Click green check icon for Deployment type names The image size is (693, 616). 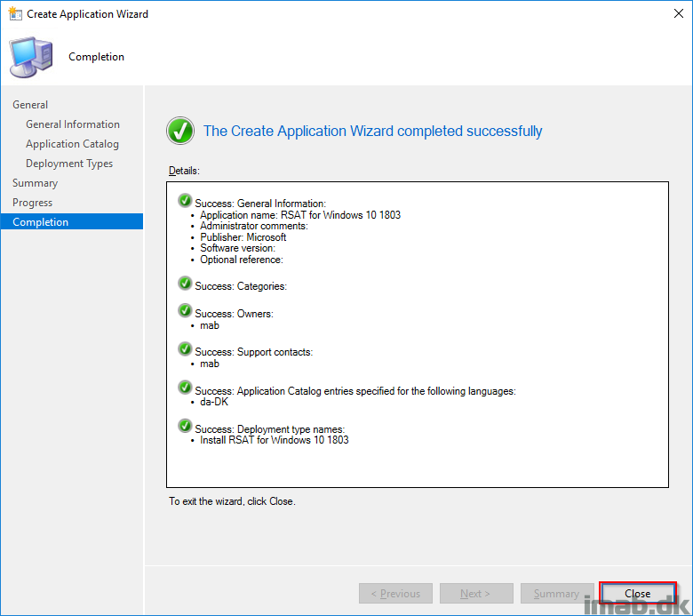point(185,427)
